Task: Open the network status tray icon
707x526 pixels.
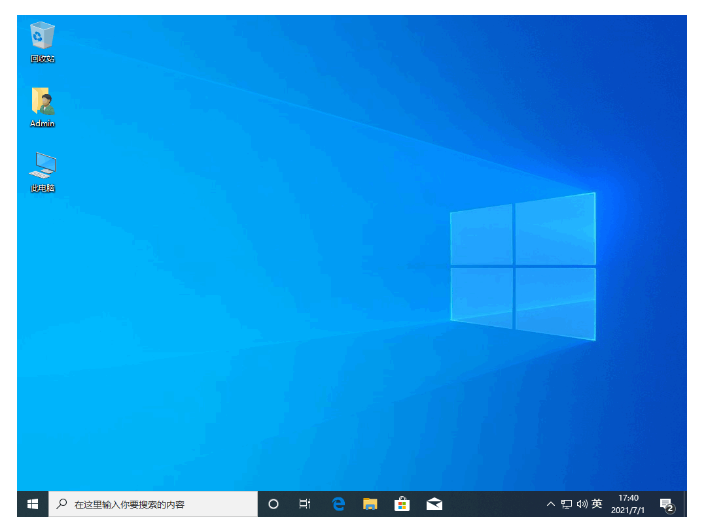Action: point(566,504)
